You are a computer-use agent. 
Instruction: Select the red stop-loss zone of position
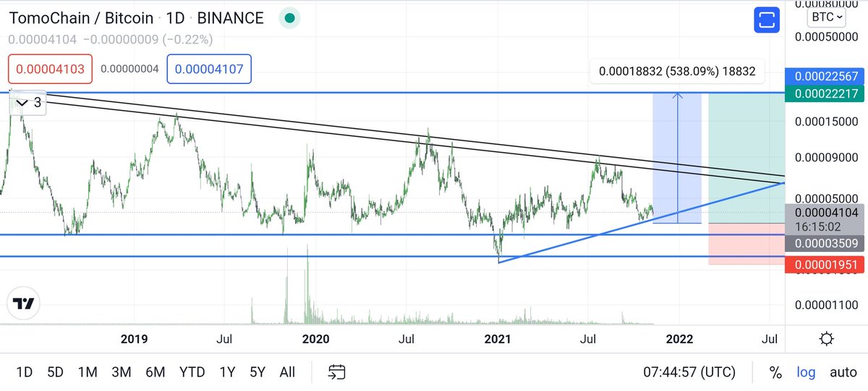746,244
